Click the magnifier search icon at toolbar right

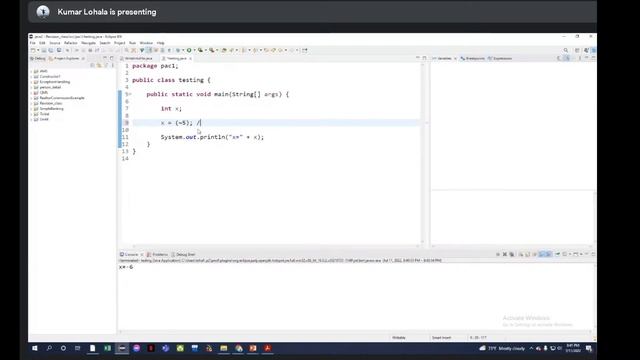[x=566, y=50]
